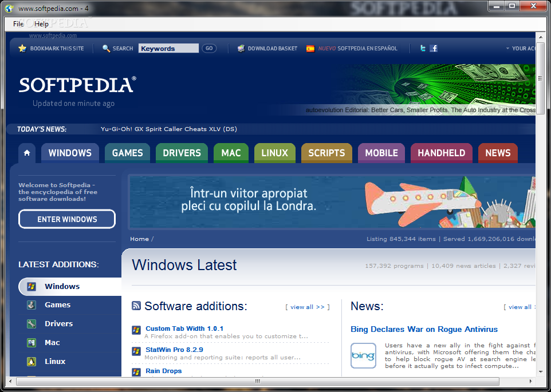Click view all next to Software additions
The width and height of the screenshot is (551, 392).
point(308,307)
